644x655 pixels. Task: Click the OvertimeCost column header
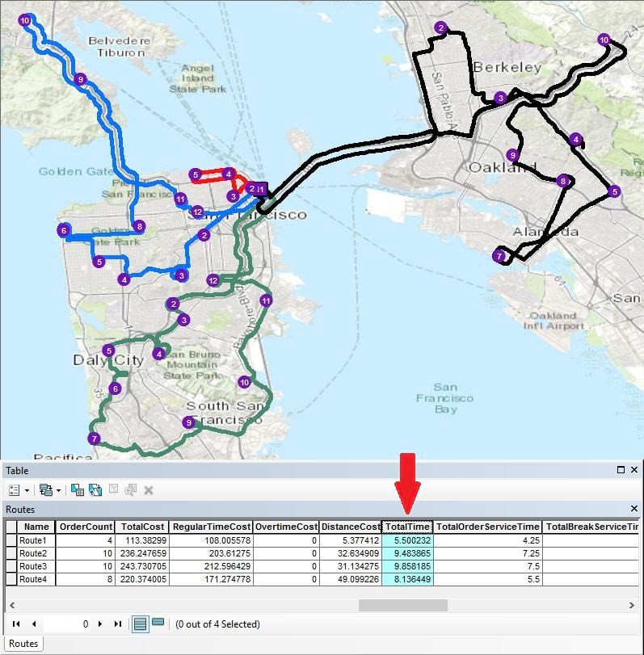286,527
